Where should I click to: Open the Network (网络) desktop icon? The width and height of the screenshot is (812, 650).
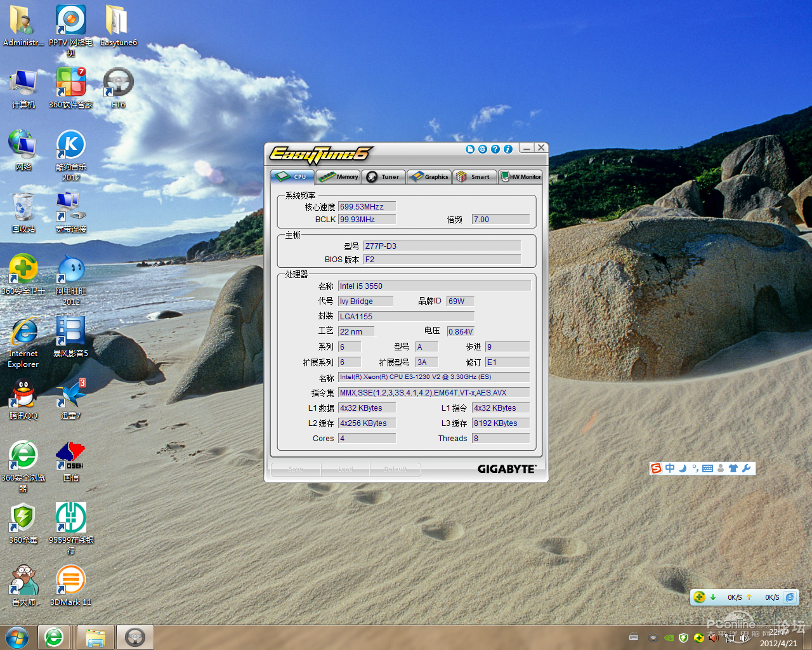pos(23,150)
